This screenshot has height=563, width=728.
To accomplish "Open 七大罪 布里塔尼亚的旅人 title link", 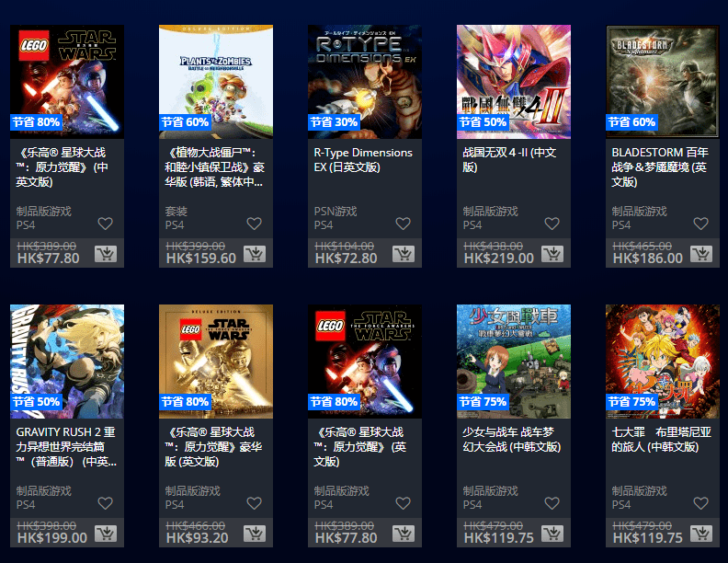I will point(661,440).
